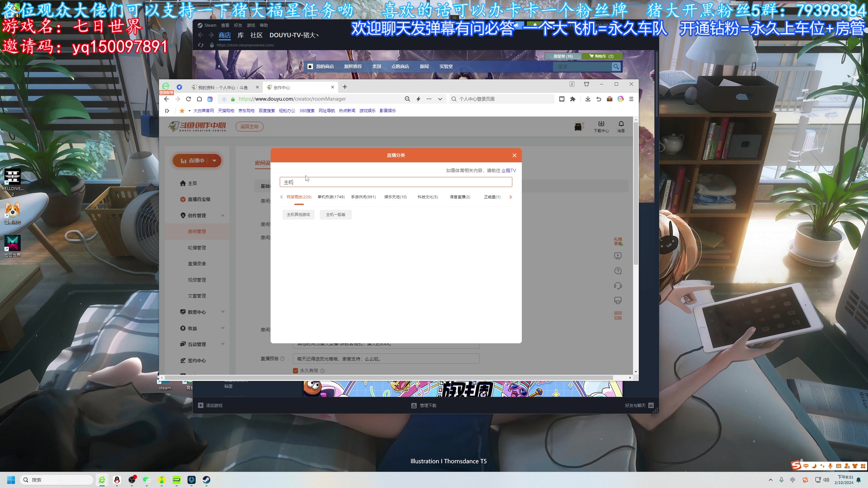The width and height of the screenshot is (868, 488).
Task: Click Steam 购物车 (2) button
Action: [x=602, y=56]
